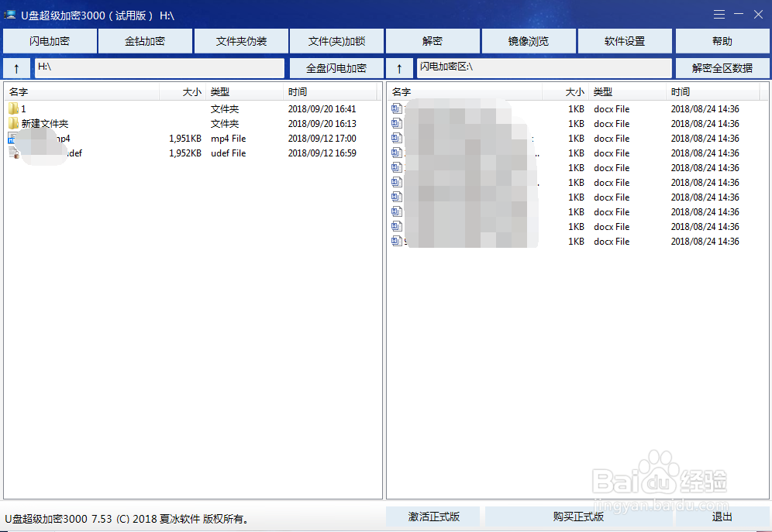Click the eighth docx file icon

click(396, 212)
